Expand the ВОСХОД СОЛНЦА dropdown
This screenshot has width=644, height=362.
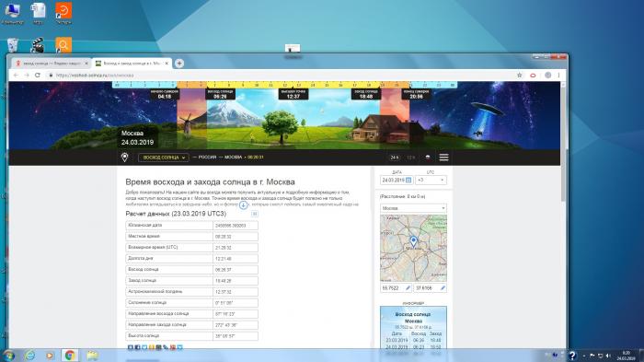[164, 158]
